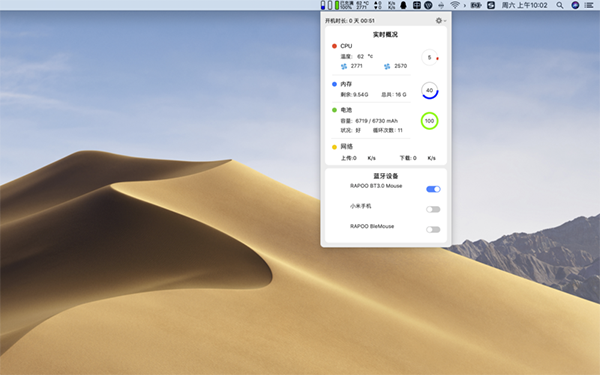600x375 pixels.
Task: Click the yellow 网络 status dot
Action: 334,147
